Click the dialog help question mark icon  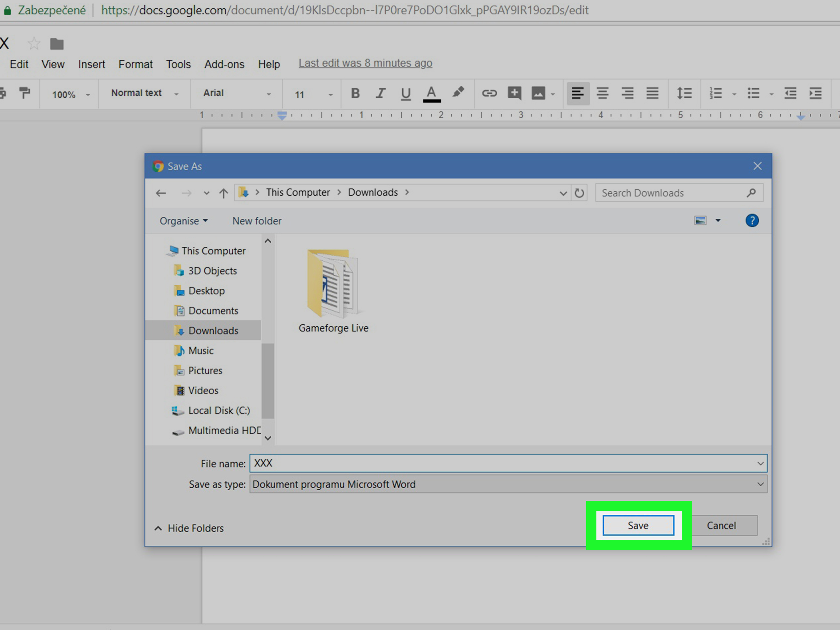click(752, 221)
